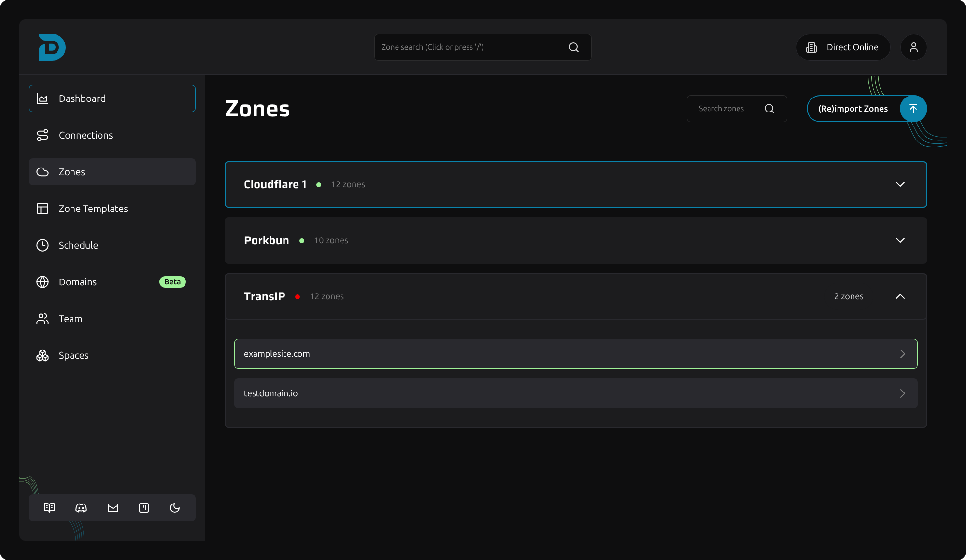The height and width of the screenshot is (560, 966).
Task: Click the Domains globe icon
Action: [x=43, y=282]
